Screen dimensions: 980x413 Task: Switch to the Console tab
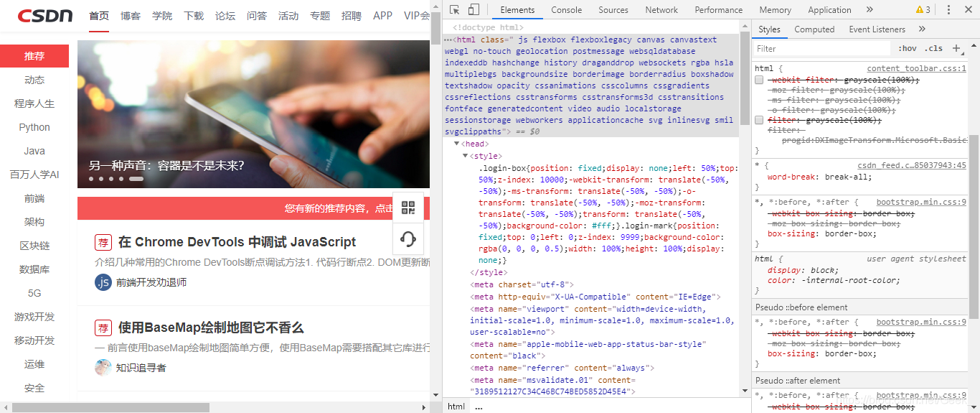point(567,10)
